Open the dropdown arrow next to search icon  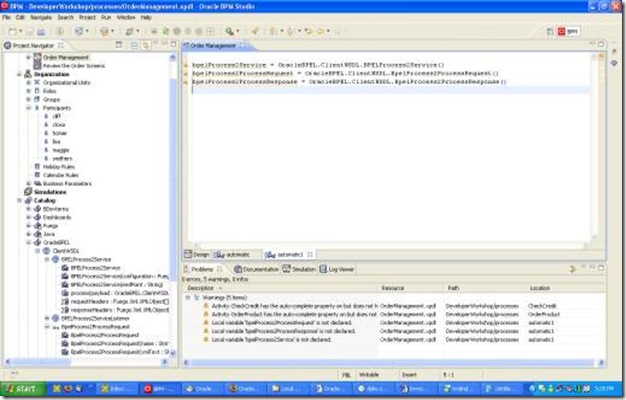(x=238, y=31)
